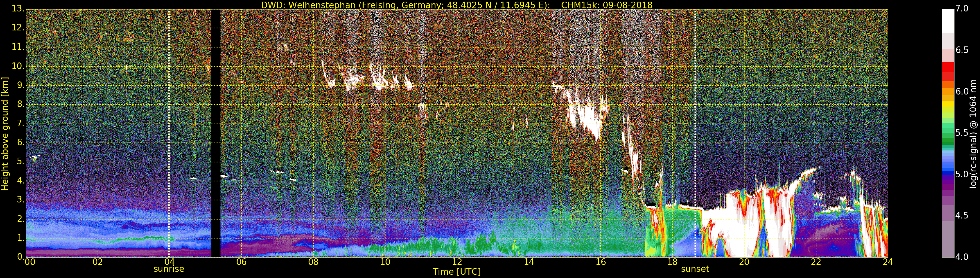Select the '20' tick on the time axis

(744, 262)
